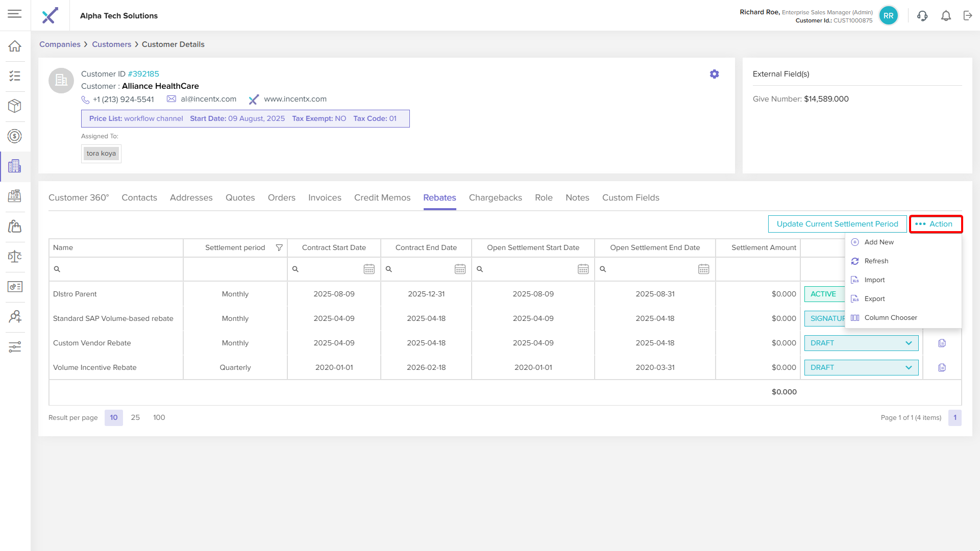The image size is (980, 551).
Task: Select Export in the Action menu
Action: (874, 298)
